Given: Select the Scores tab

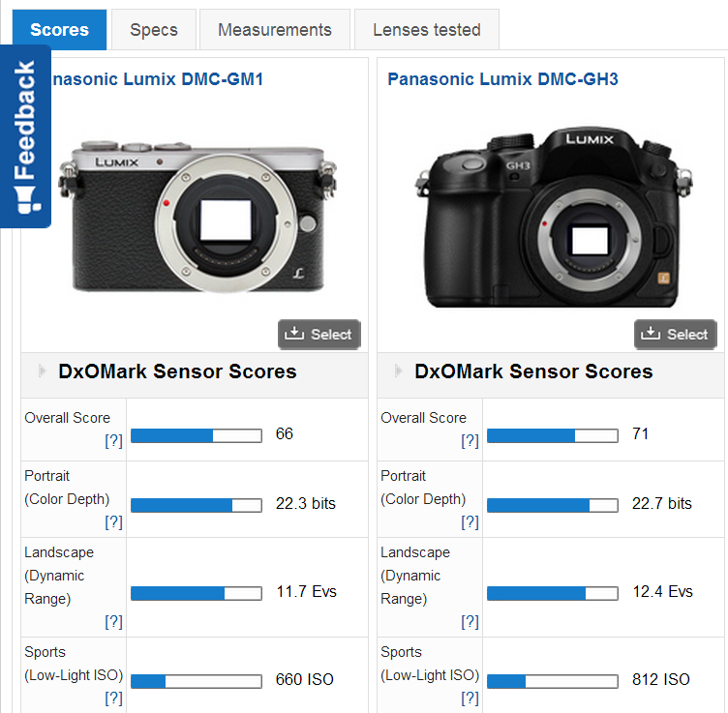Looking at the screenshot, I should click(x=59, y=30).
